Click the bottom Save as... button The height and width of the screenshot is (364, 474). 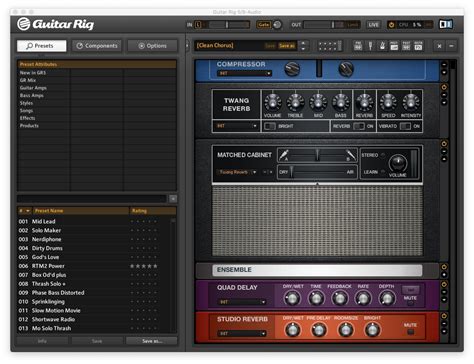pyautogui.click(x=152, y=341)
